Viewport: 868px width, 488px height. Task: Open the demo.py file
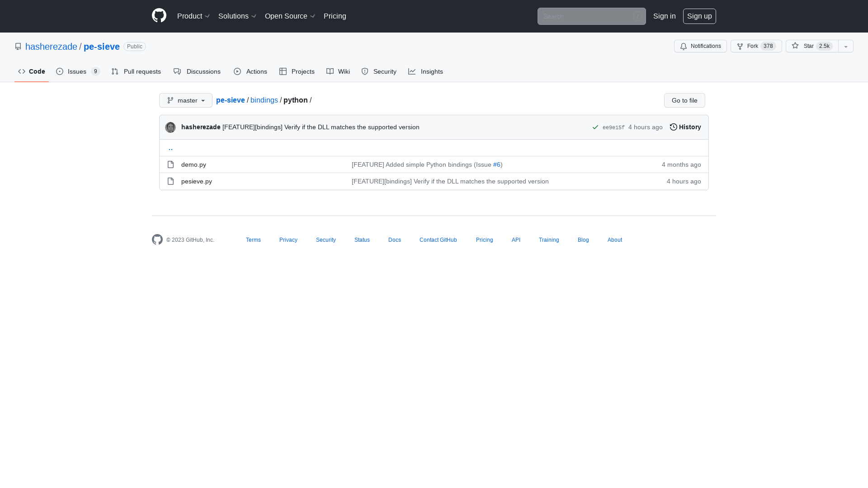[193, 164]
